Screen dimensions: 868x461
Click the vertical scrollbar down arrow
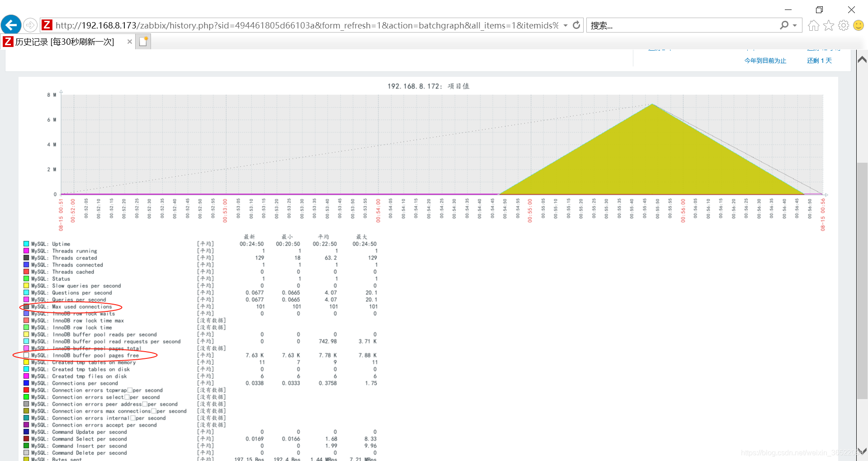click(862, 451)
